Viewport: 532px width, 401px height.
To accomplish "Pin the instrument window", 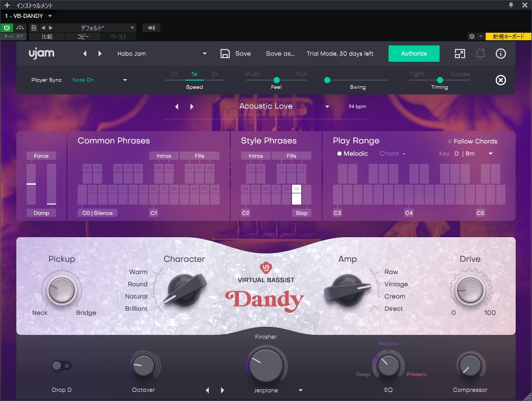I will coord(511,5).
